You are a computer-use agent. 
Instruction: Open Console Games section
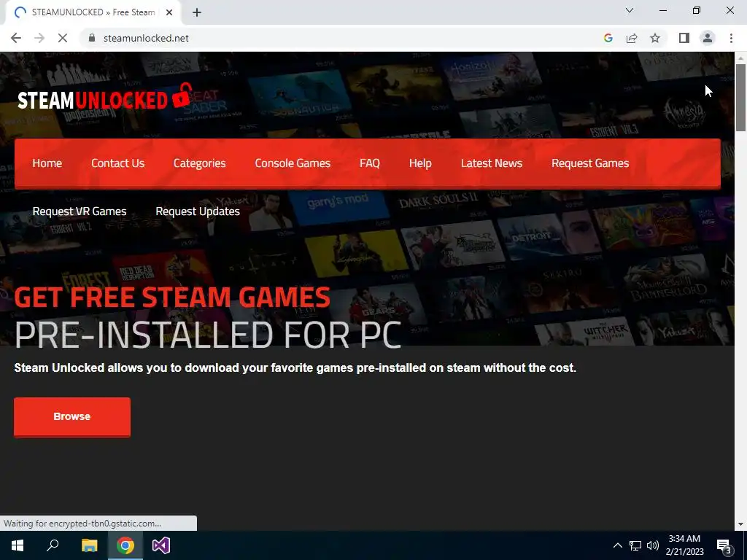[x=293, y=163]
